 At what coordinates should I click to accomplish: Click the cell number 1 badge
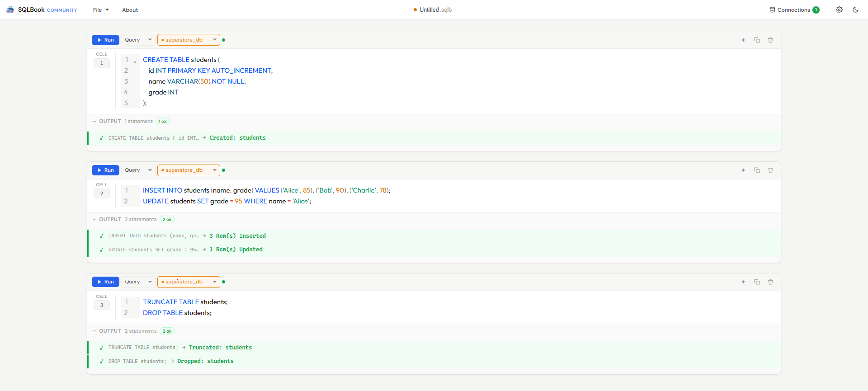pos(102,63)
